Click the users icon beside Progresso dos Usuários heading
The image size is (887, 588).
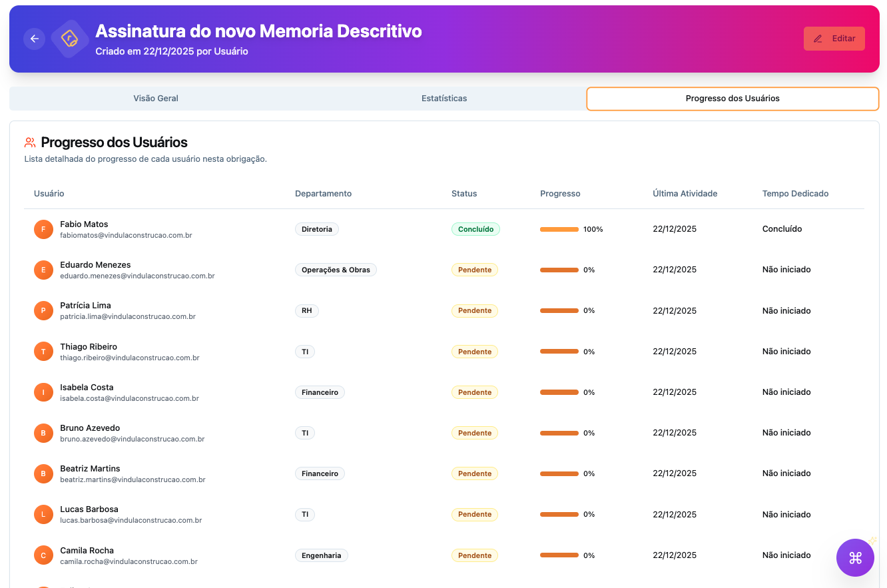(30, 142)
